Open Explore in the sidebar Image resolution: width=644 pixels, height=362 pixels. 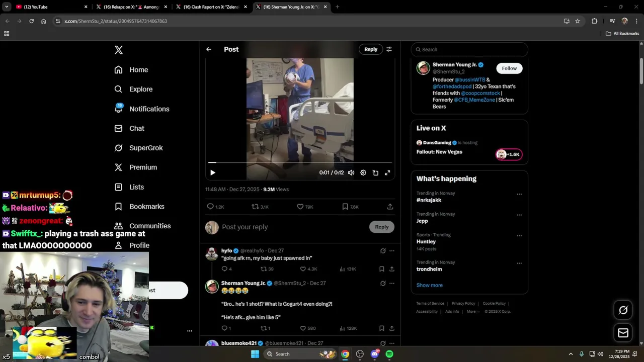click(x=133, y=89)
